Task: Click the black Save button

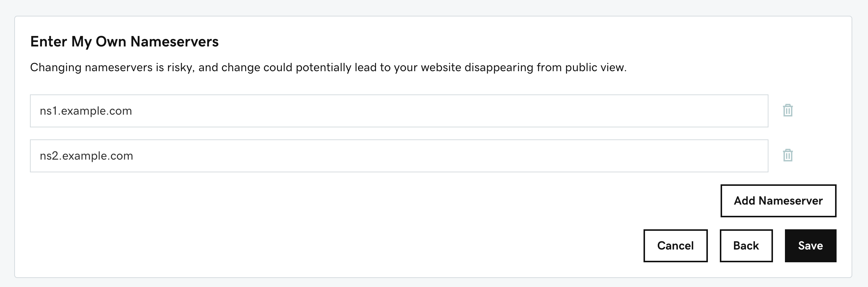Action: (x=810, y=246)
